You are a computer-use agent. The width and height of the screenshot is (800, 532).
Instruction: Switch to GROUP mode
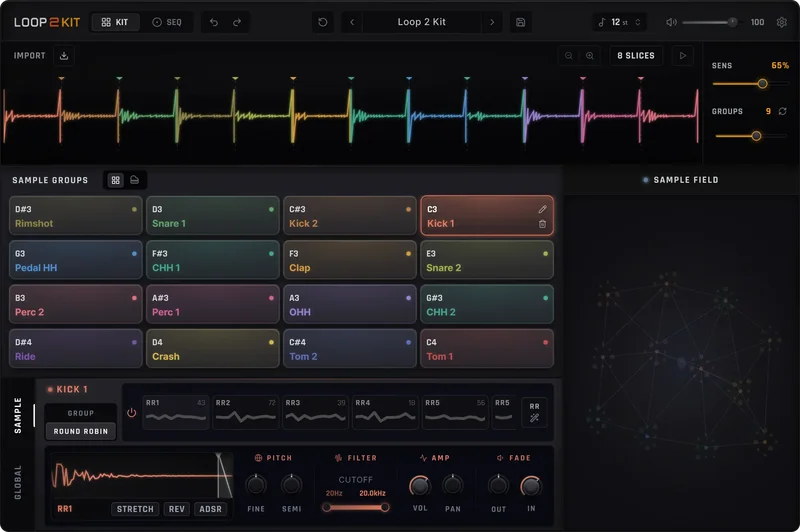click(x=81, y=413)
